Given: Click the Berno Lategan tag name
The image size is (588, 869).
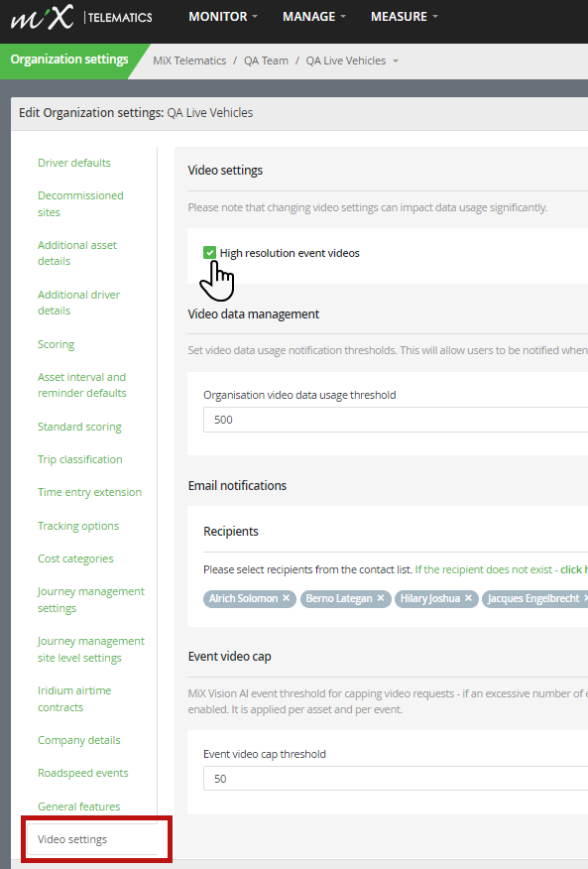Looking at the screenshot, I should click(x=339, y=598).
